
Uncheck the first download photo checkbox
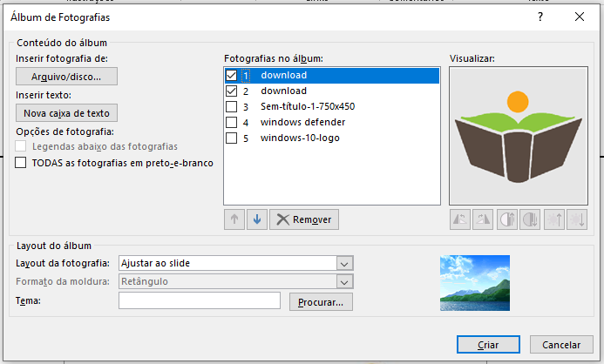(231, 76)
